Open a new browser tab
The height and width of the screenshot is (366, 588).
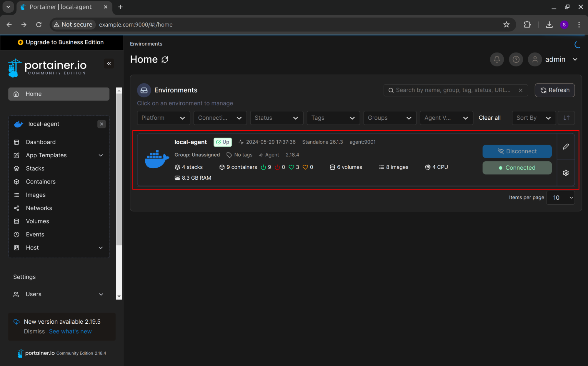[120, 7]
